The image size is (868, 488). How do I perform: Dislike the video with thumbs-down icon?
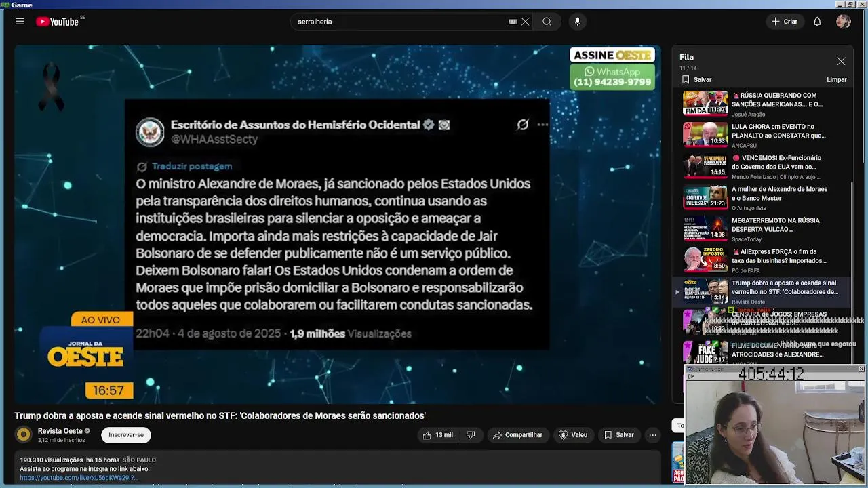(471, 435)
